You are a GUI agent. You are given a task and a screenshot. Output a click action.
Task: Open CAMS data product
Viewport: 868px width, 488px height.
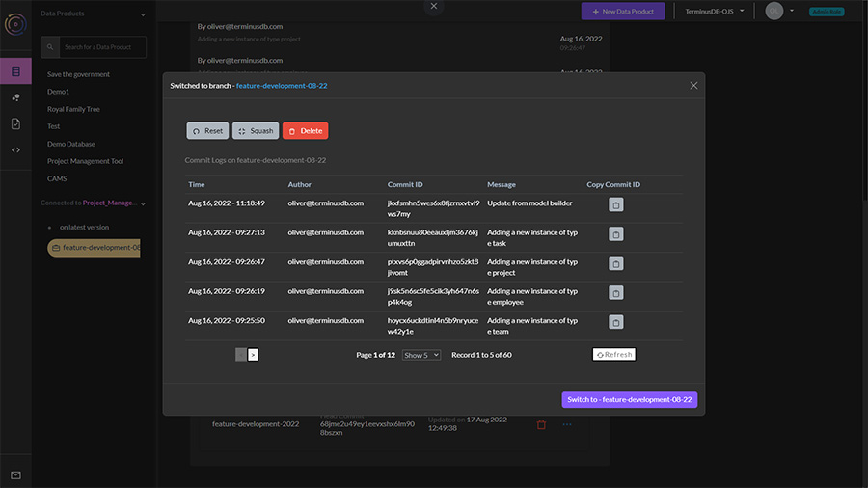pos(57,178)
